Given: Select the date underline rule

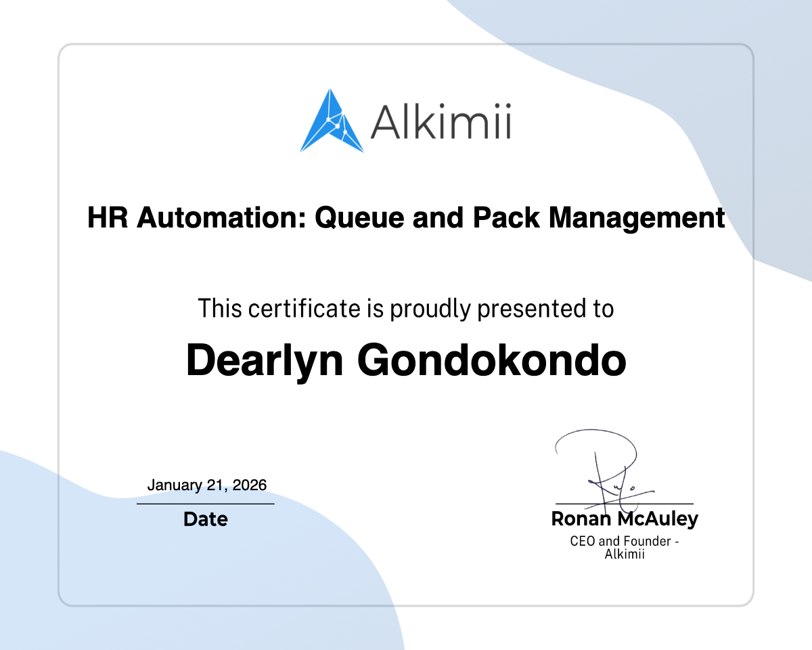Looking at the screenshot, I should coord(206,503).
